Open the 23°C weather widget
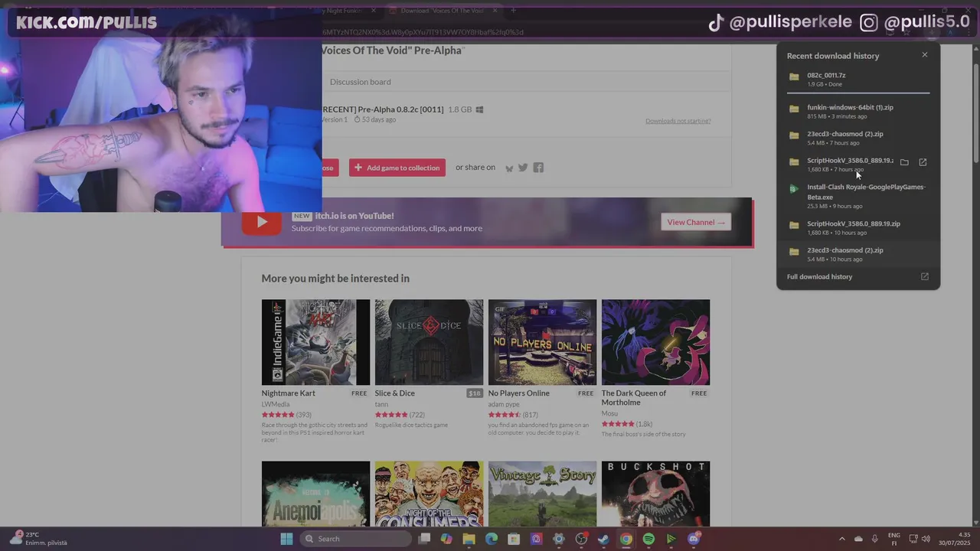The image size is (980, 551). coord(38,539)
